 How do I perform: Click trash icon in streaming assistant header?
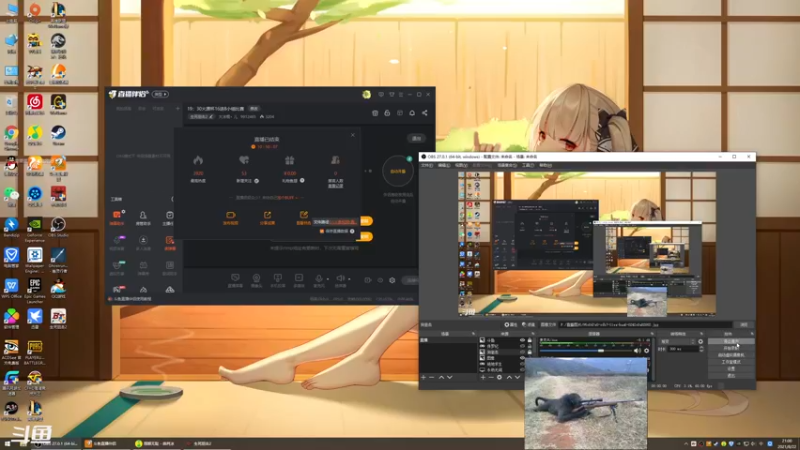click(x=375, y=113)
